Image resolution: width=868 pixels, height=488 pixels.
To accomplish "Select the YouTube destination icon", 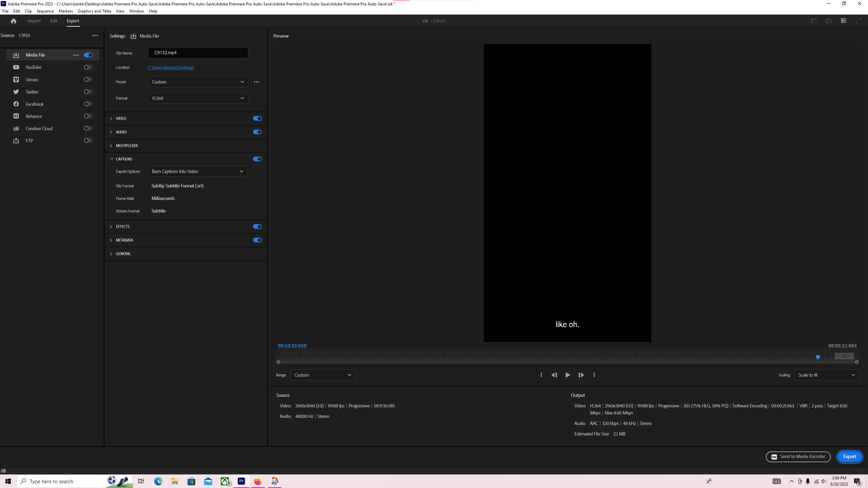I will (16, 67).
